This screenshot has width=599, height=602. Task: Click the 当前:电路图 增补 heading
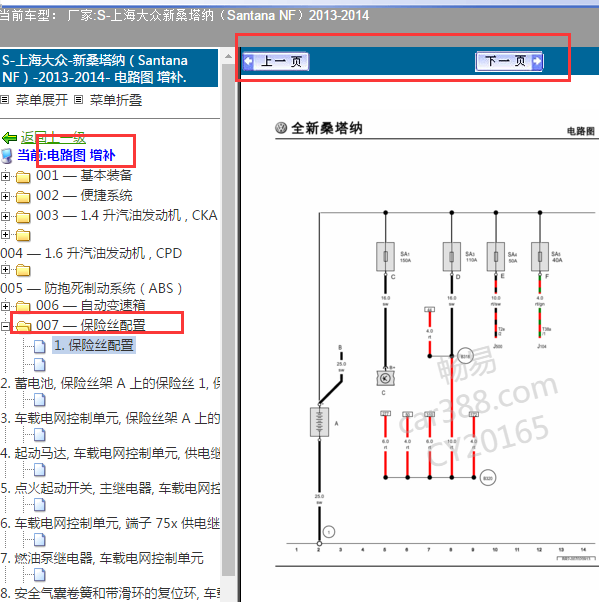[x=66, y=155]
